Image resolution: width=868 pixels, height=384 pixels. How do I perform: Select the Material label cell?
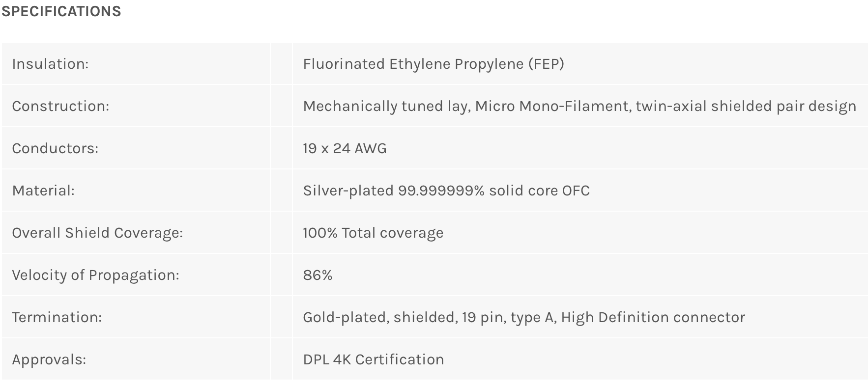coord(43,191)
